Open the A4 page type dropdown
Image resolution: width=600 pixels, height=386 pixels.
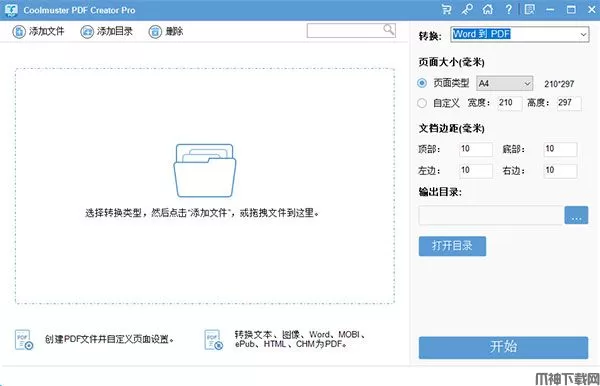pos(505,83)
